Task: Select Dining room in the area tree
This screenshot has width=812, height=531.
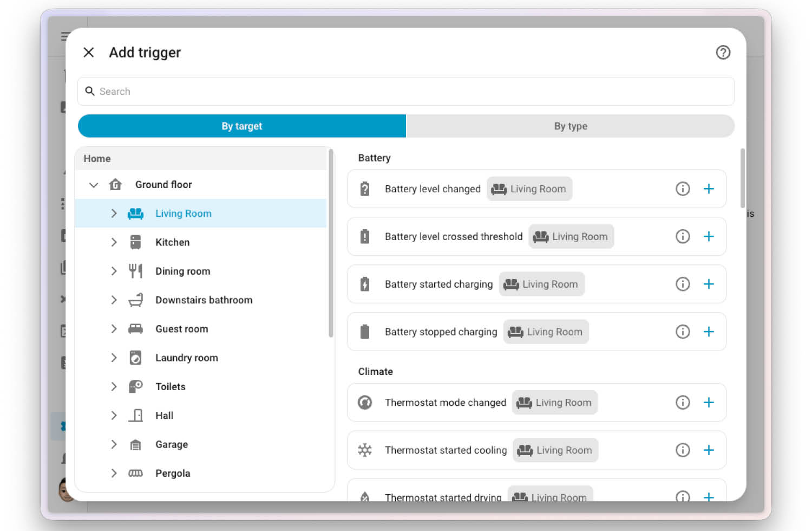Action: tap(183, 271)
